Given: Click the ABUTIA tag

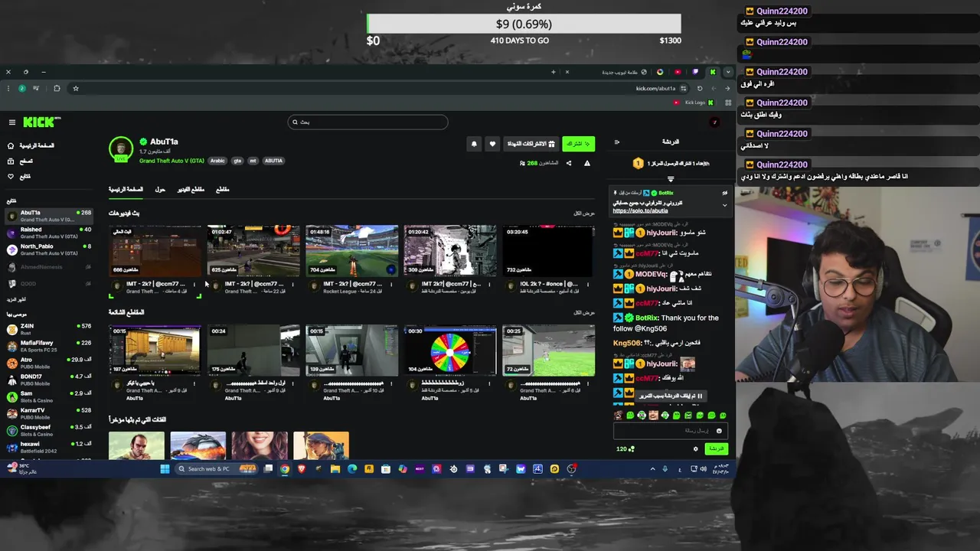Looking at the screenshot, I should coord(273,161).
